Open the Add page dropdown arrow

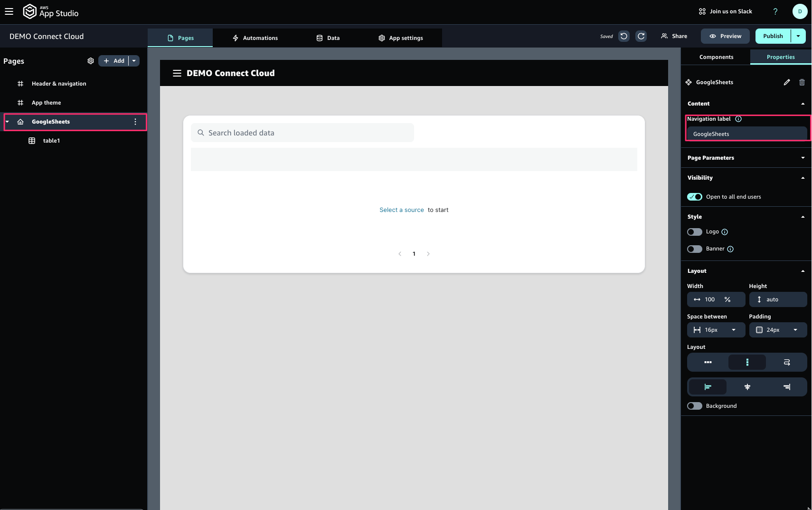click(x=134, y=61)
